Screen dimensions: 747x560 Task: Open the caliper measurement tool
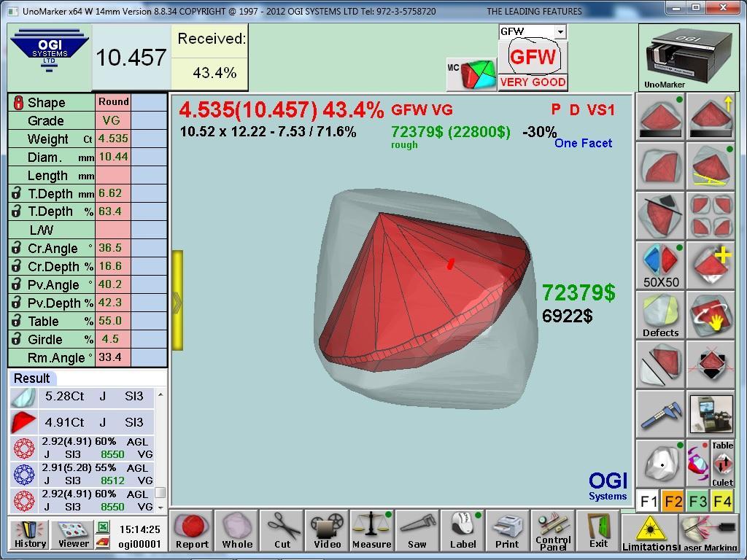click(660, 414)
